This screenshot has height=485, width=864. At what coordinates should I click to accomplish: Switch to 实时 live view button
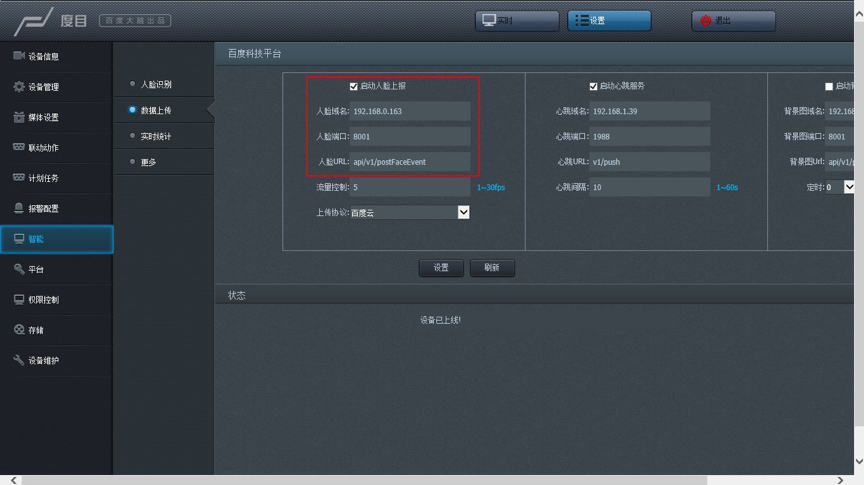coord(517,20)
